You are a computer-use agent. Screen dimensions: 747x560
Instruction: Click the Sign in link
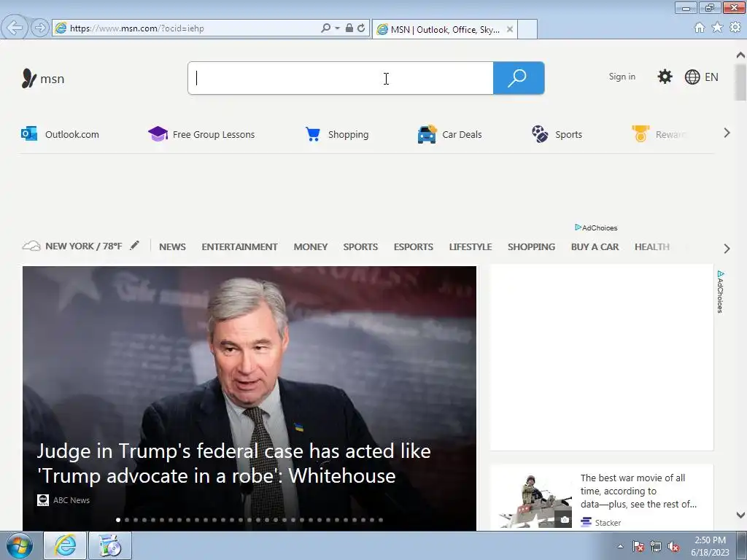point(622,77)
